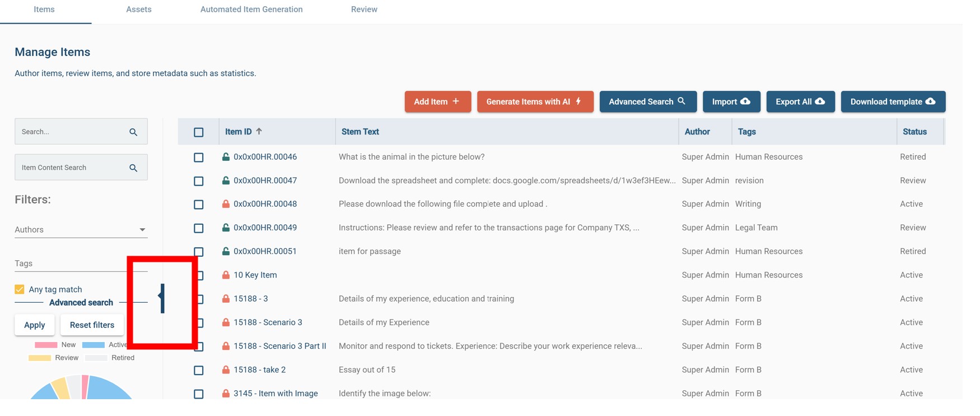Open the Automated Item Generation tab
Screen dimensions: 980x416
(251, 10)
